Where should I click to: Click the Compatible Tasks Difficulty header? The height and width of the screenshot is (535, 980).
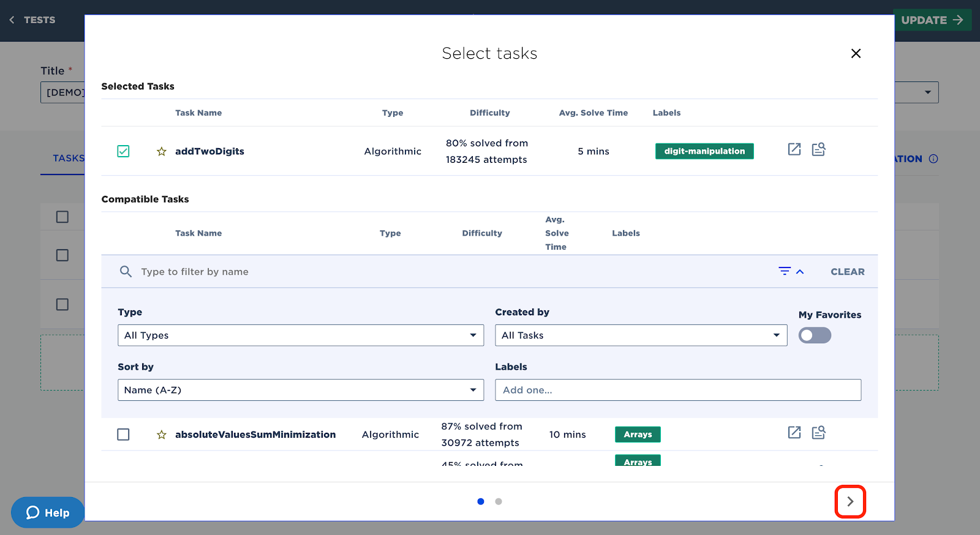482,233
